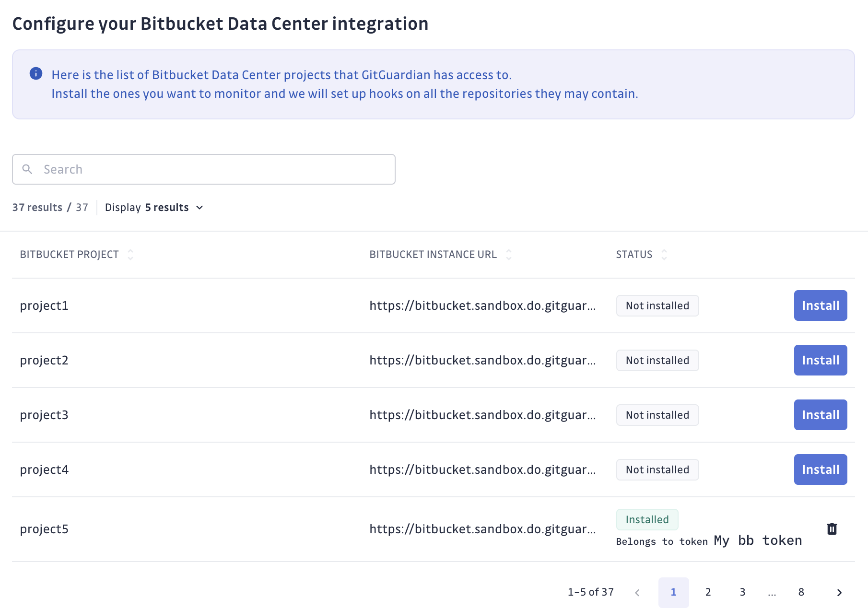868x610 pixels.
Task: Click the project4 name cell
Action: [x=44, y=469]
